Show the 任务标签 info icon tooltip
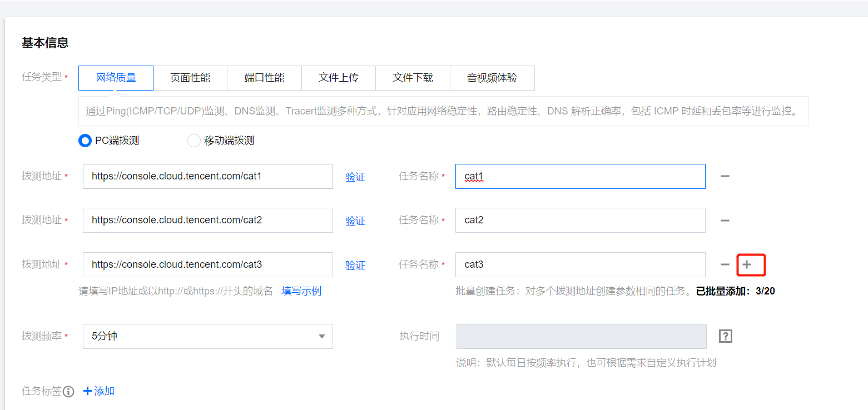868x410 pixels. 68,392
